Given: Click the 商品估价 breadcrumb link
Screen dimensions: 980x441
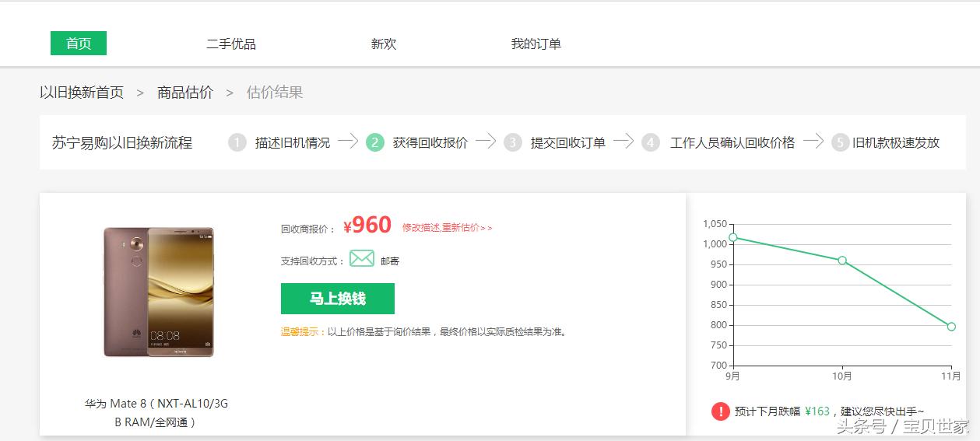Looking at the screenshot, I should [185, 93].
